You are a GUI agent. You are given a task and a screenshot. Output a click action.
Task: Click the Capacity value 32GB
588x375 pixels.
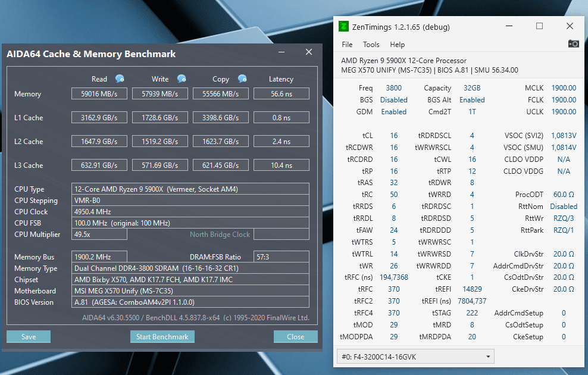(472, 87)
